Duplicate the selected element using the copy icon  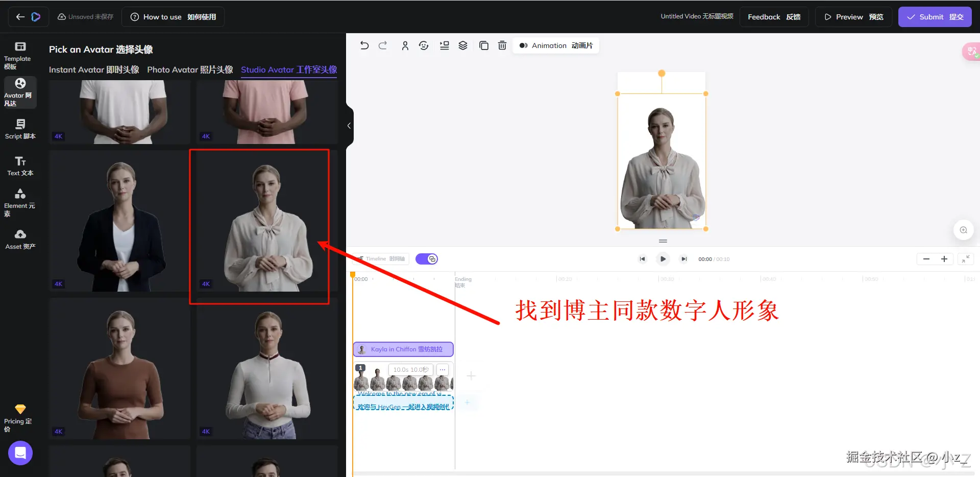[x=483, y=45]
